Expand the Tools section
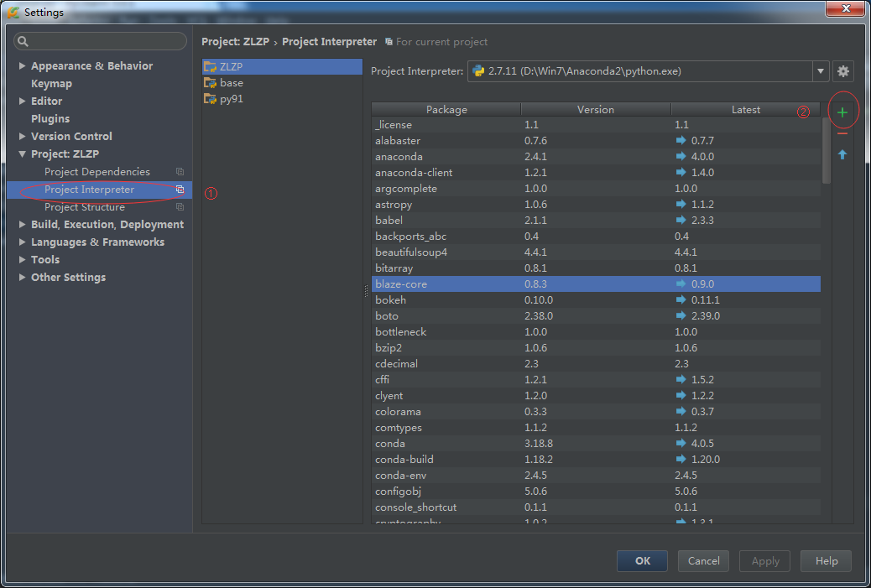 (x=22, y=259)
